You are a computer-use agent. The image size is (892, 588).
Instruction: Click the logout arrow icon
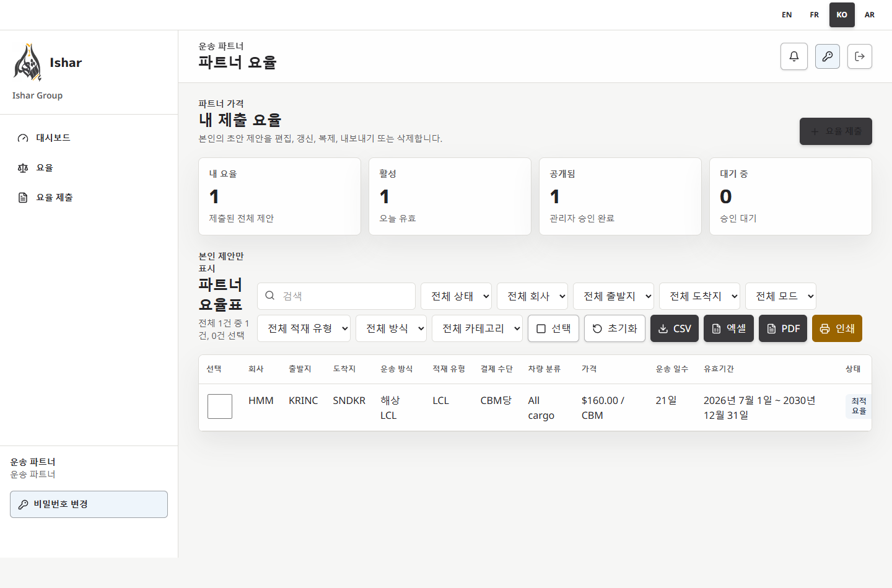pyautogui.click(x=860, y=56)
